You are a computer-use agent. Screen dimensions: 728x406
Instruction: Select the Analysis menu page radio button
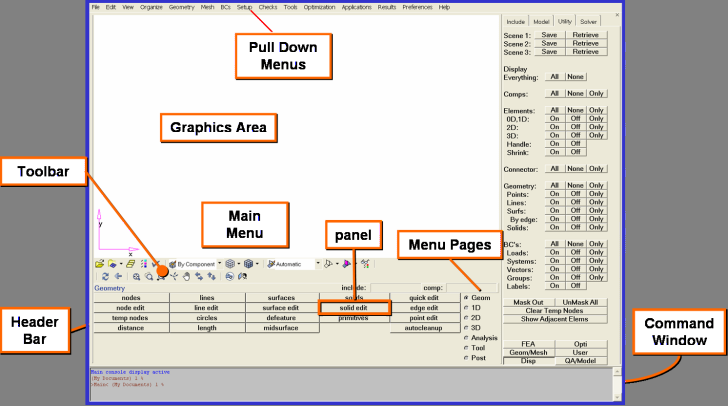466,337
